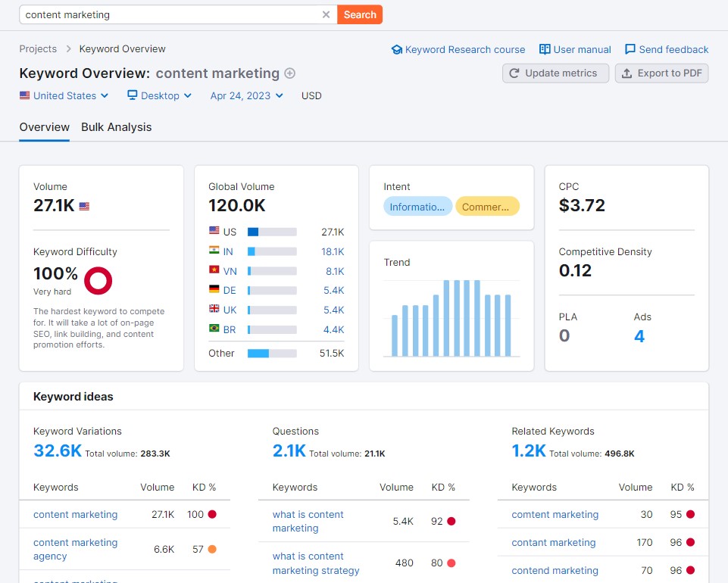
Task: Clear the search field with the X icon
Action: pos(326,15)
